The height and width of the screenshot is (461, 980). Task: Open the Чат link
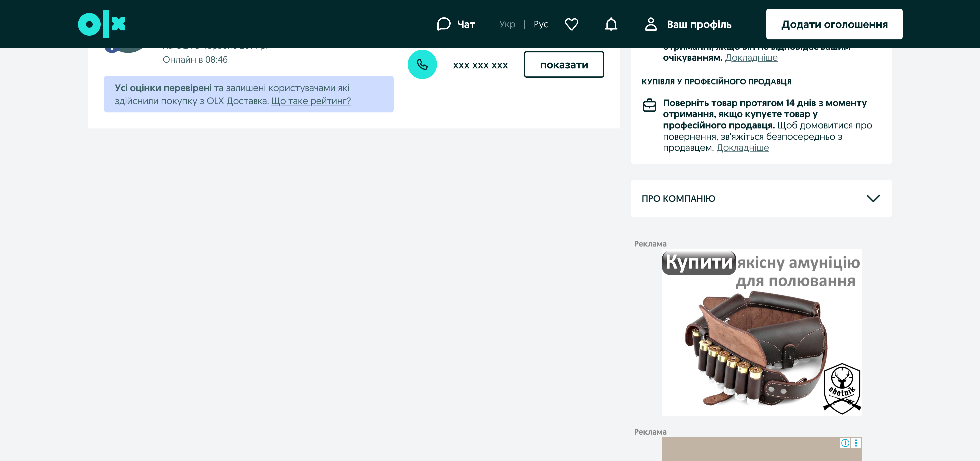[466, 24]
